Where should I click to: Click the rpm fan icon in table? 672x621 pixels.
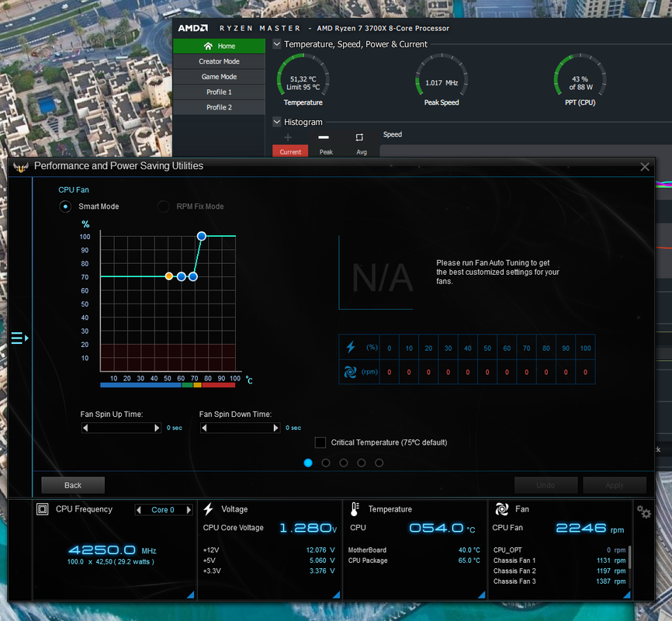350,372
